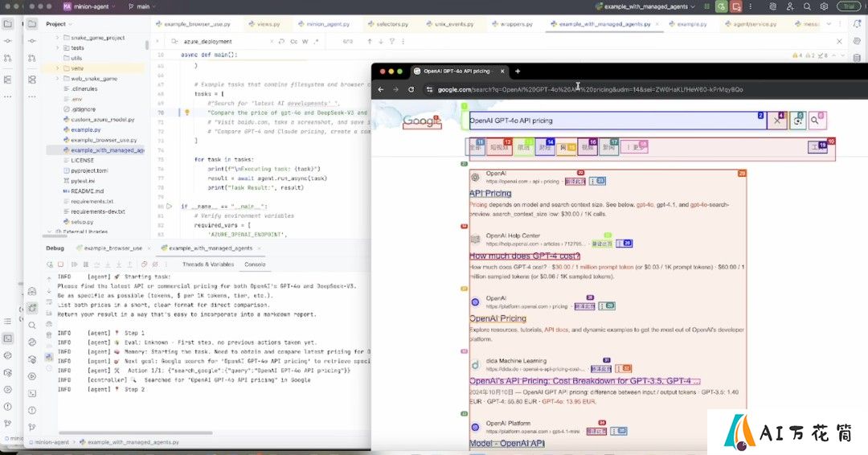Open IDE settings gear icon

pyautogui.click(x=825, y=6)
